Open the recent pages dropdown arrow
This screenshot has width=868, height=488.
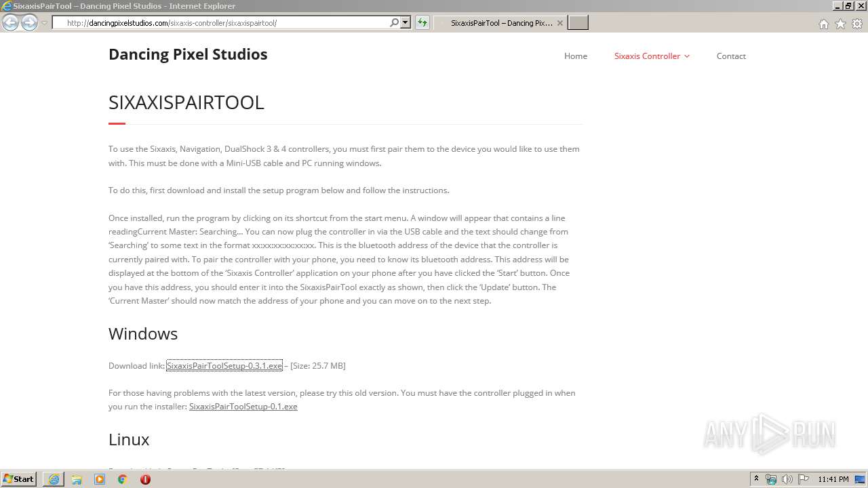click(44, 23)
